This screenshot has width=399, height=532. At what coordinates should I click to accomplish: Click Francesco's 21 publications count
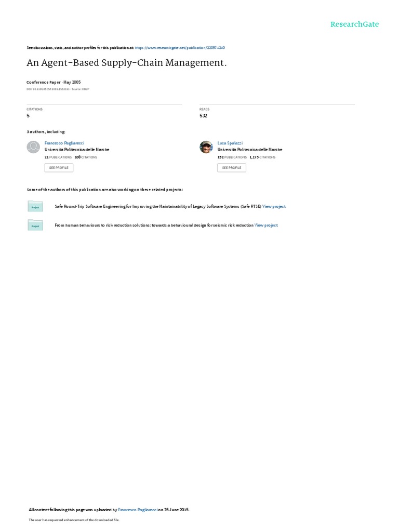[x=58, y=157]
